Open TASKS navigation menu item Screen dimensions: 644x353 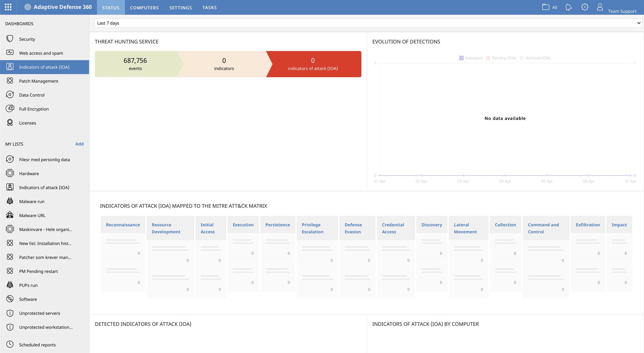point(209,8)
